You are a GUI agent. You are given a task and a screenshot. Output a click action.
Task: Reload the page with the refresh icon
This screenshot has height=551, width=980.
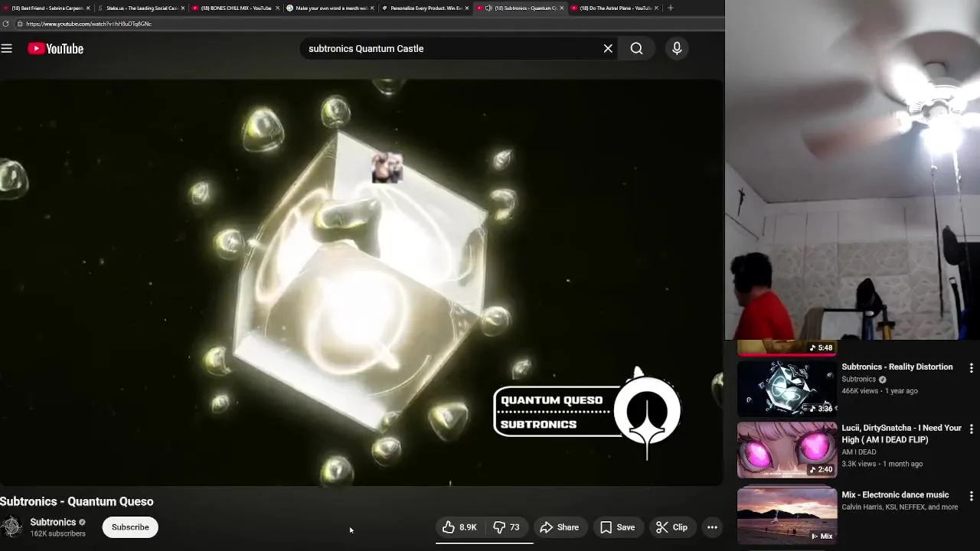tap(5, 24)
